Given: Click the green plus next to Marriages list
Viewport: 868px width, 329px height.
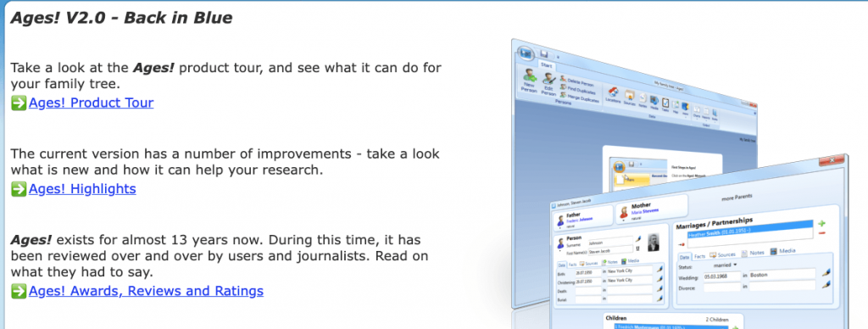Looking at the screenshot, I should [x=821, y=223].
